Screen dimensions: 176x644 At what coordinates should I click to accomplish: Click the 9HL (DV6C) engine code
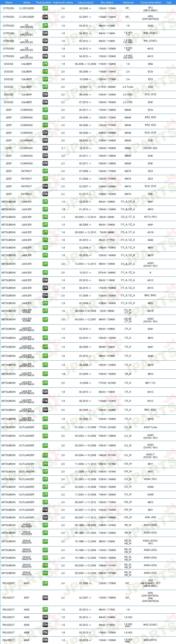click(150, 41)
